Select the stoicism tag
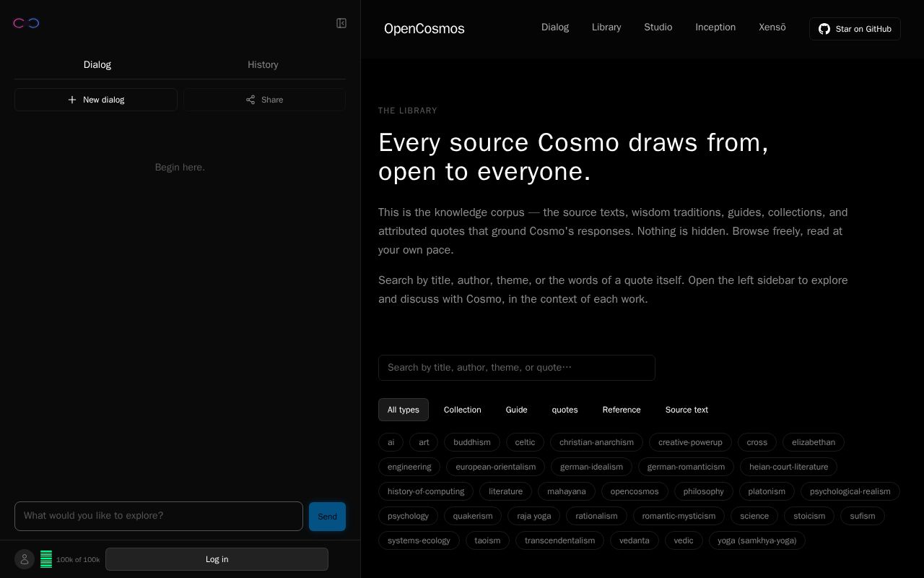The width and height of the screenshot is (924, 578). pos(809,516)
